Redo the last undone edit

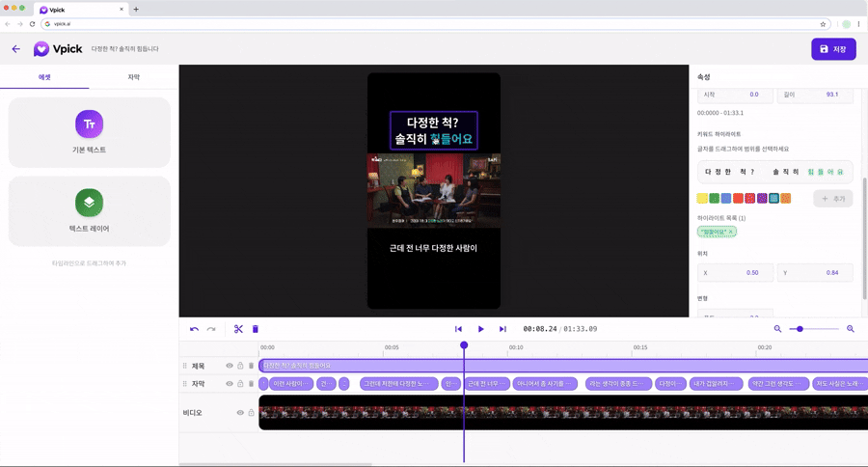[211, 329]
